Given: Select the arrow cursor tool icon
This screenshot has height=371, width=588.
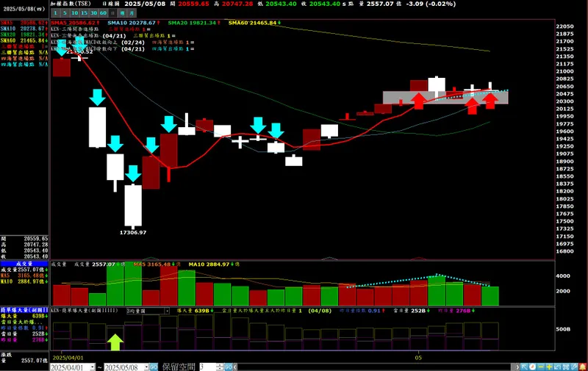Looking at the screenshot, I should pyautogui.click(x=524, y=367).
